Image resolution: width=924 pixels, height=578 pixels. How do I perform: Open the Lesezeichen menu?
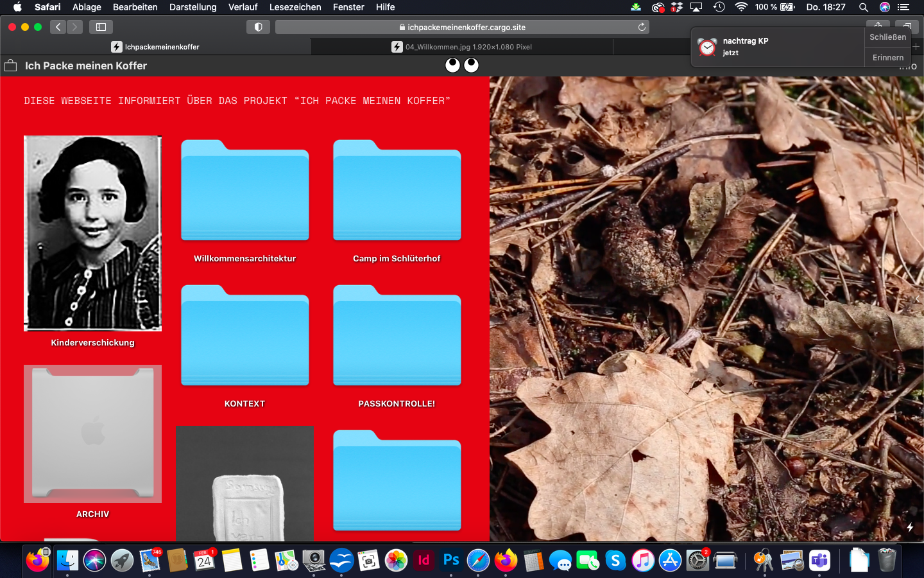pos(295,7)
